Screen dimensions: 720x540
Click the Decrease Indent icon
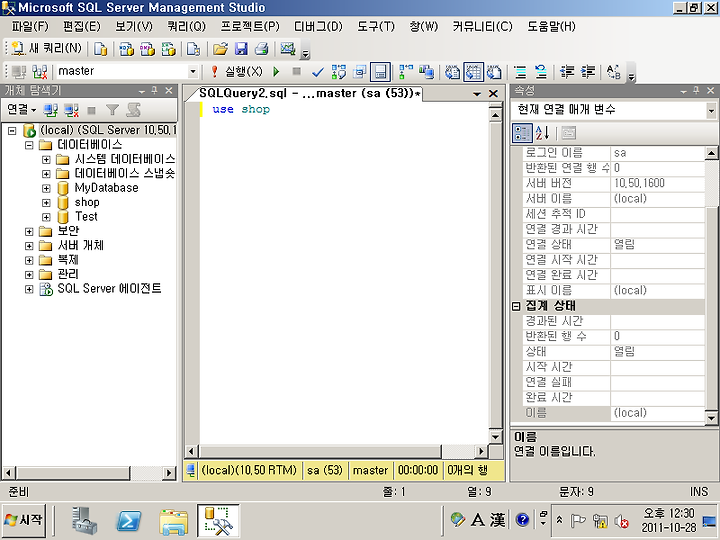click(567, 72)
